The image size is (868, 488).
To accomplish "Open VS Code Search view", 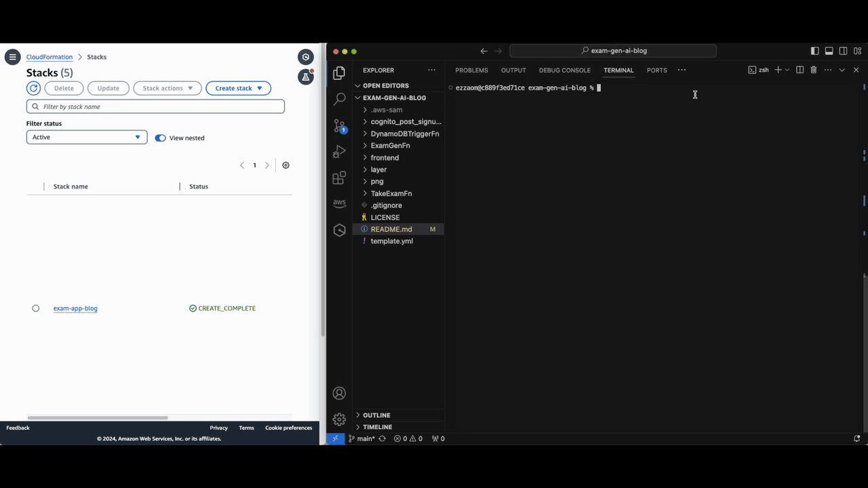I will click(x=340, y=99).
